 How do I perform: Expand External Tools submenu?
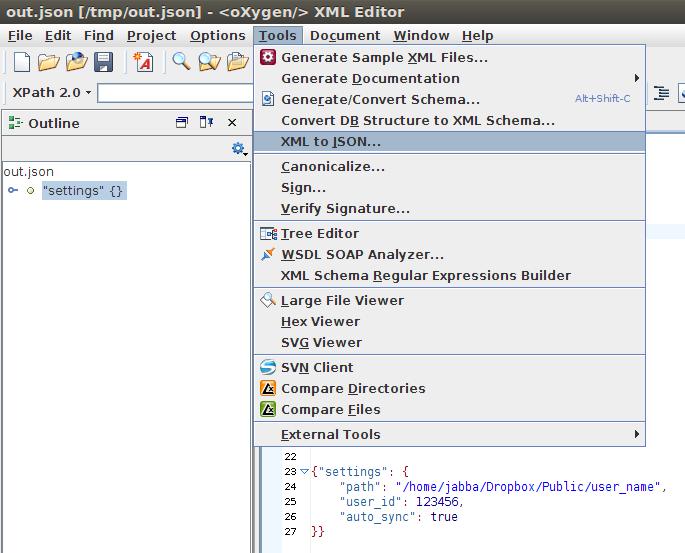[450, 434]
